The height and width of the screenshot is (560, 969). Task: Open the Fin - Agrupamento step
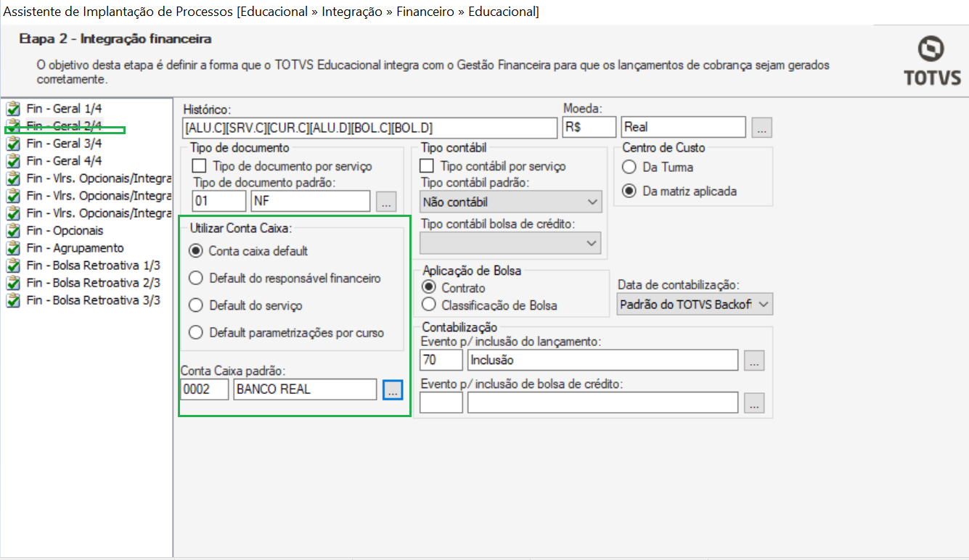(75, 248)
